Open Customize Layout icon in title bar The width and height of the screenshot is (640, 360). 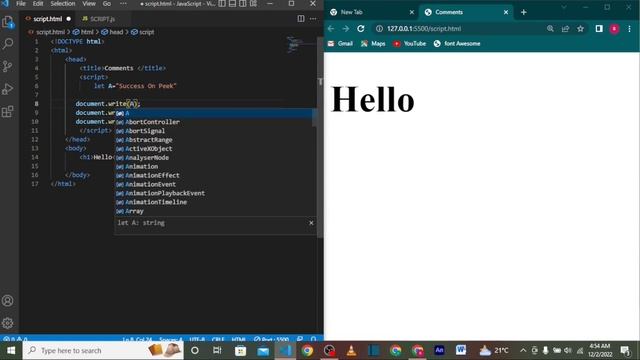point(253,4)
